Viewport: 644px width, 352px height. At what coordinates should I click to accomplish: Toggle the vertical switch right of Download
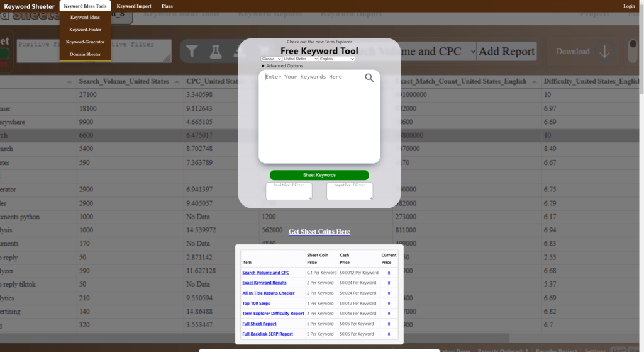(633, 51)
